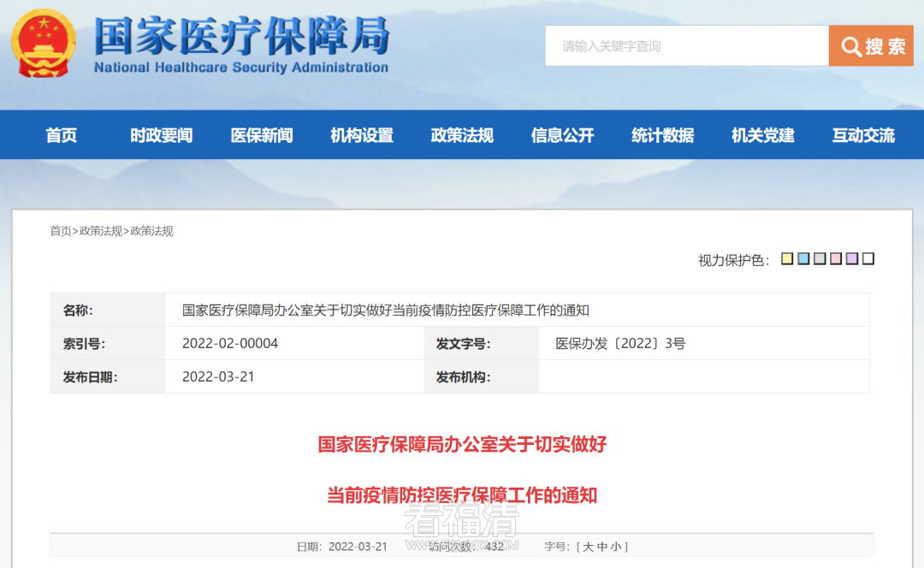
Task: Click the 索引号 label cell
Action: (x=108, y=344)
